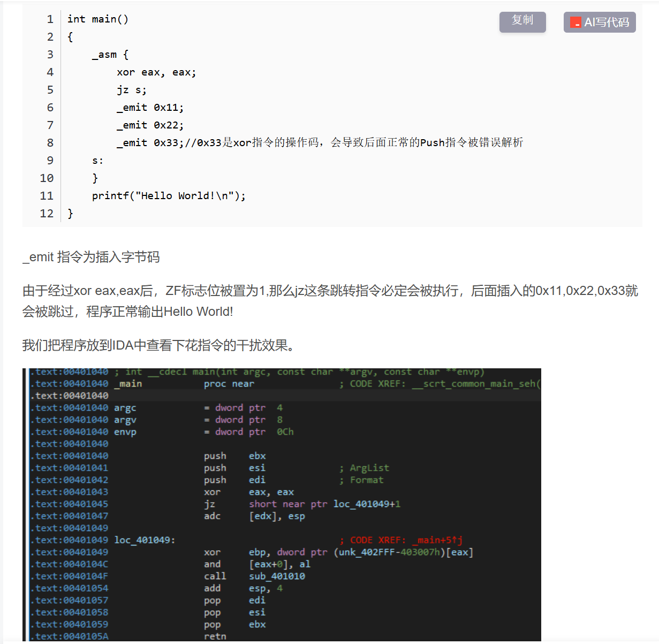Viewport: 659px width, 644px height.
Task: Click the AI写代码 button
Action: (x=600, y=22)
